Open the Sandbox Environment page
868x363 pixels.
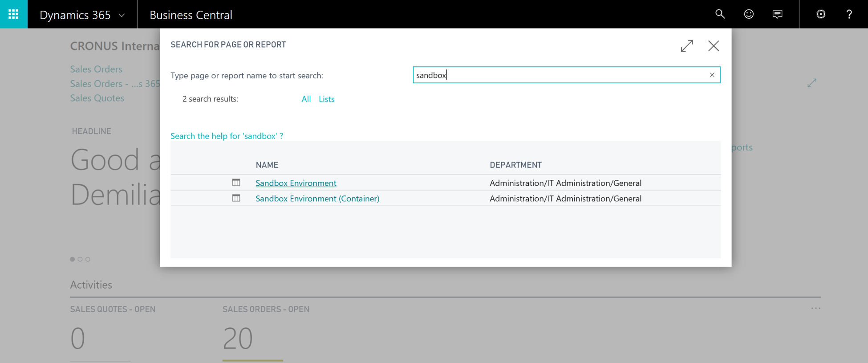[x=296, y=183]
